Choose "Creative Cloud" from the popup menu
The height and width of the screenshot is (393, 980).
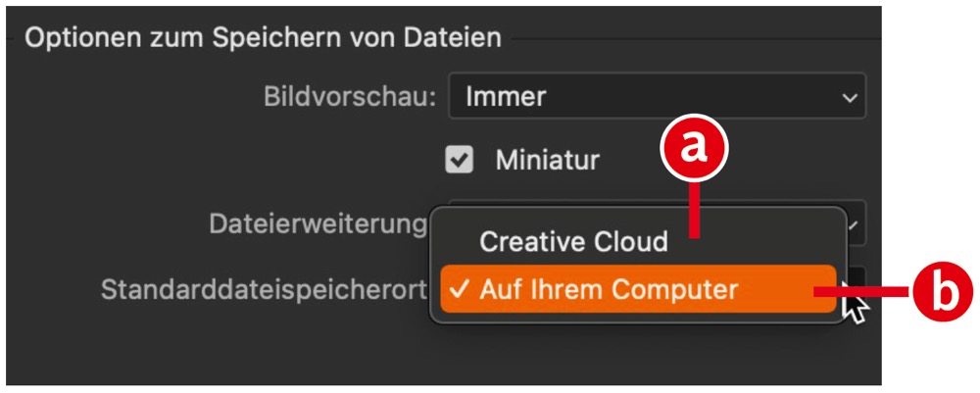(x=573, y=241)
